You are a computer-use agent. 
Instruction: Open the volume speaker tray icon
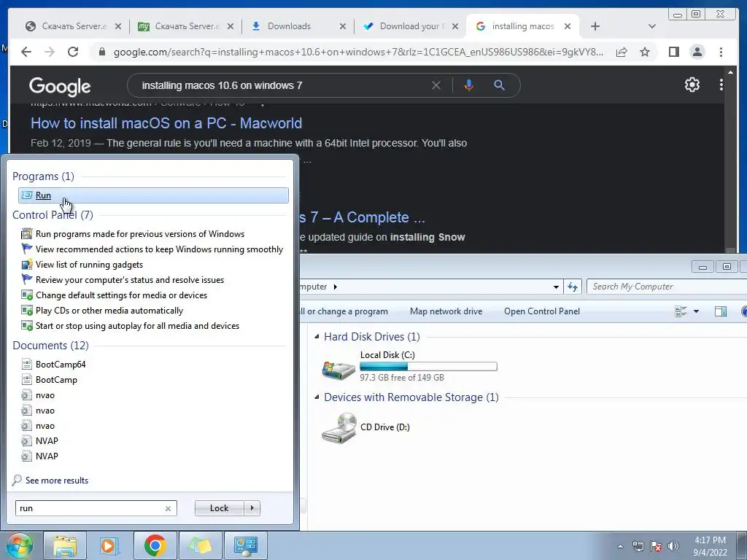[x=673, y=546]
